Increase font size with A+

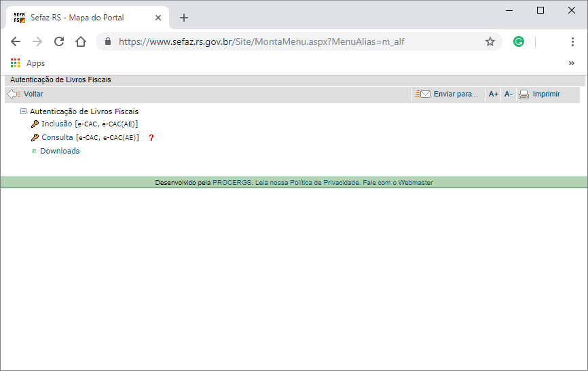pos(494,94)
